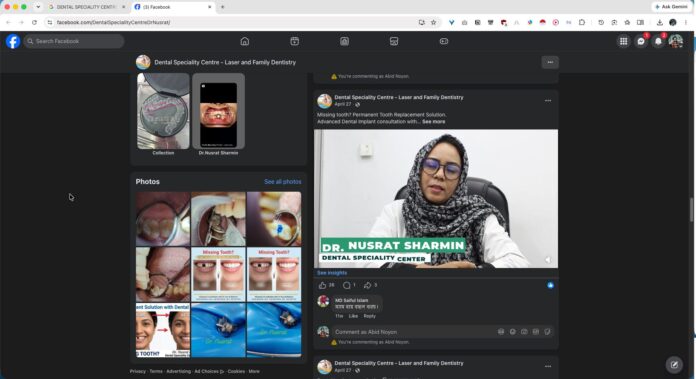Open the Advertising footer link

[x=178, y=371]
